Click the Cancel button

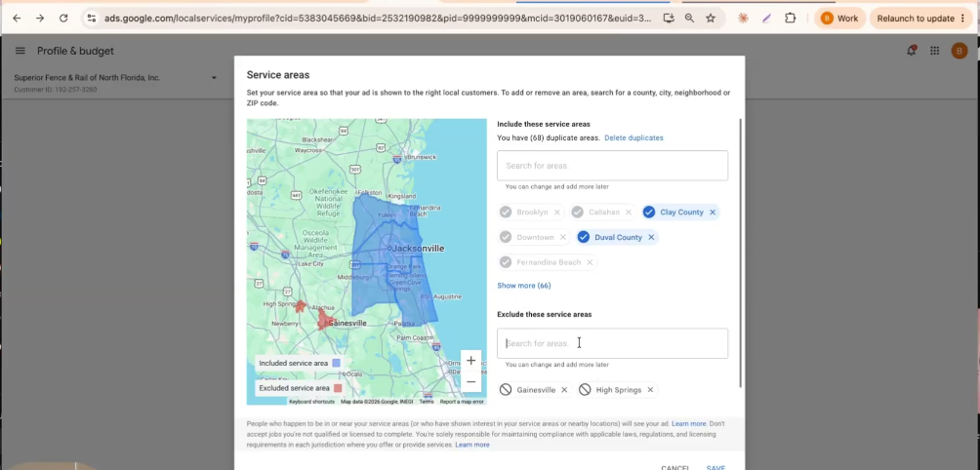click(x=675, y=467)
